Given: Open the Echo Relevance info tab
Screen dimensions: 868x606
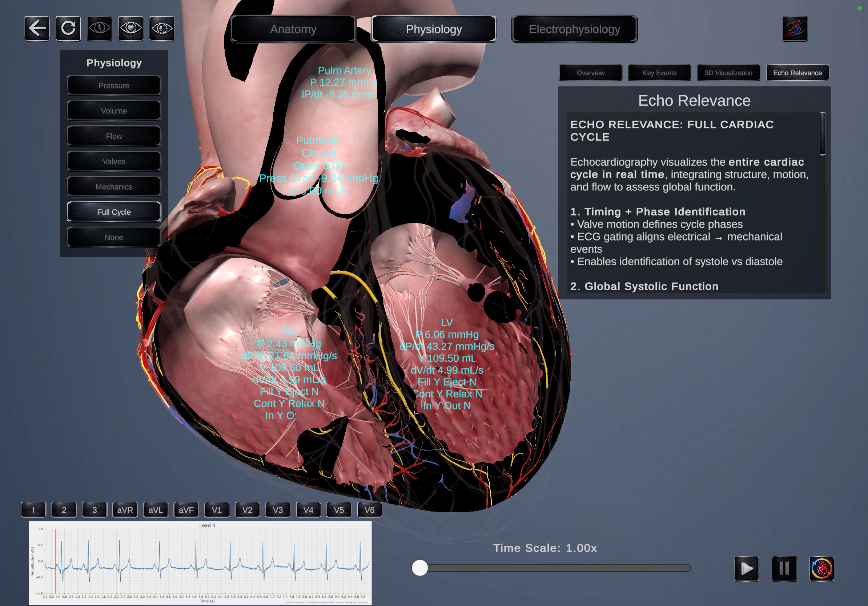Looking at the screenshot, I should coord(797,73).
